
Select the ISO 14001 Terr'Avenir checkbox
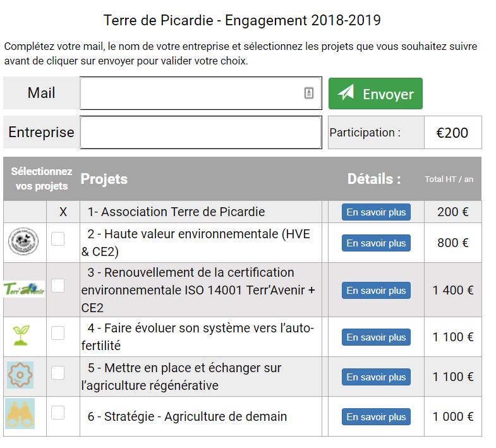coord(57,286)
